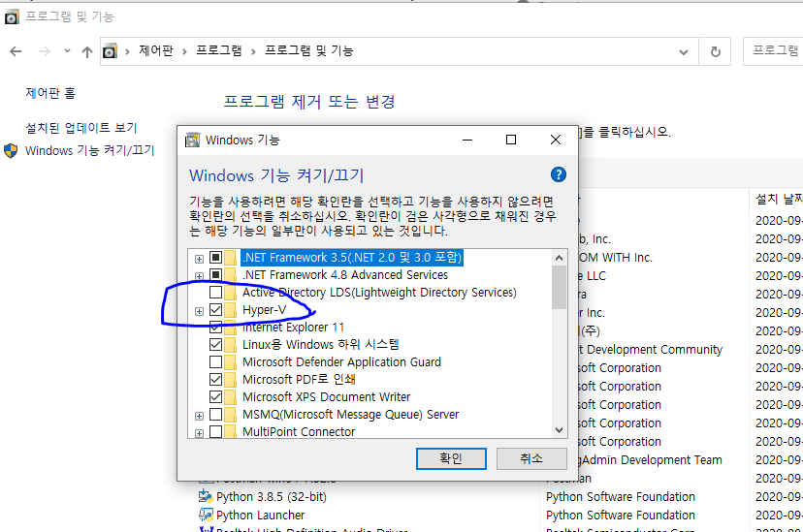Screen dimensions: 803x532
Task: Click folder icon beside Microsoft Defender Application Guard
Action: 231,361
